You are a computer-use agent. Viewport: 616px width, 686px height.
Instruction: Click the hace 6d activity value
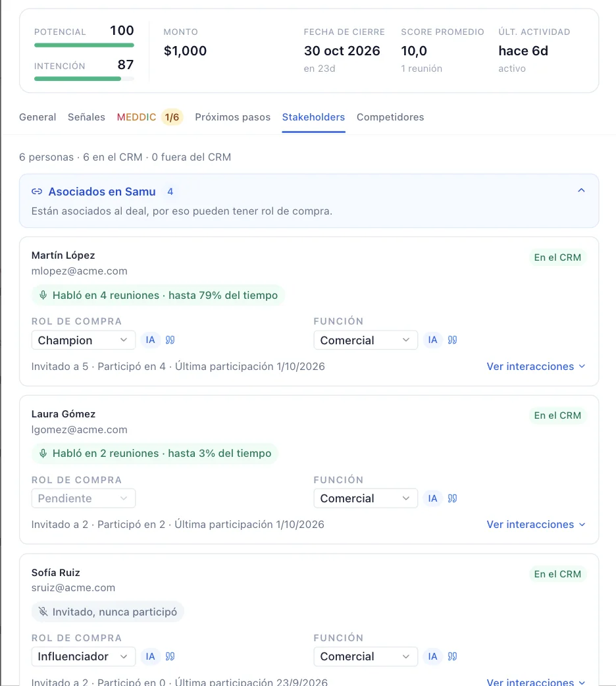pyautogui.click(x=523, y=51)
